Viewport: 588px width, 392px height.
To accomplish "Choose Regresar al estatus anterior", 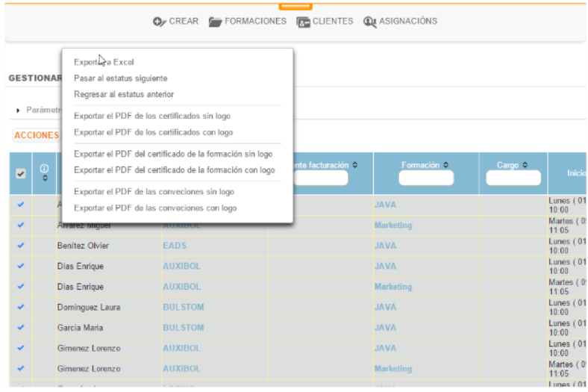I will click(x=124, y=95).
